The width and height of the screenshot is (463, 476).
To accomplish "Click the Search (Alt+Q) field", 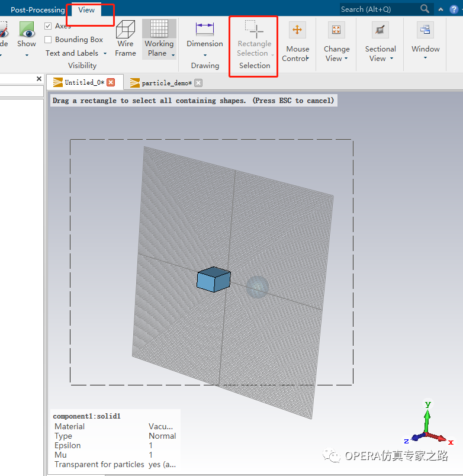I will coord(380,9).
